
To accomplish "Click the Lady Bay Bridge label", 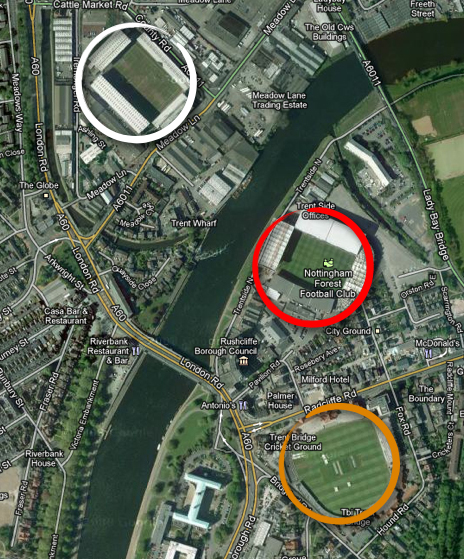I will point(436,225).
